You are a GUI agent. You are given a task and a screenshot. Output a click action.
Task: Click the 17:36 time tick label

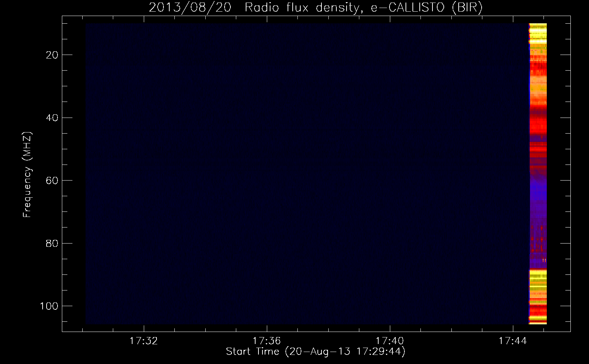[267, 341]
